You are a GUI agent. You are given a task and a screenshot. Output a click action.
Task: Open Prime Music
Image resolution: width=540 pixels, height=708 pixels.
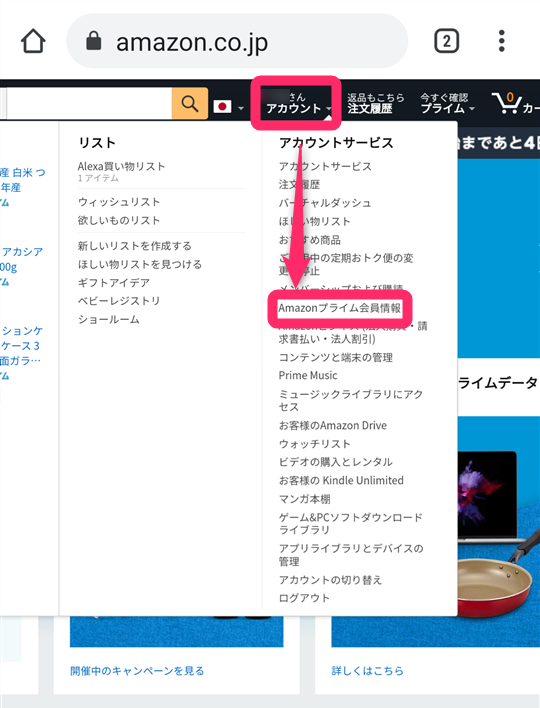tap(308, 375)
